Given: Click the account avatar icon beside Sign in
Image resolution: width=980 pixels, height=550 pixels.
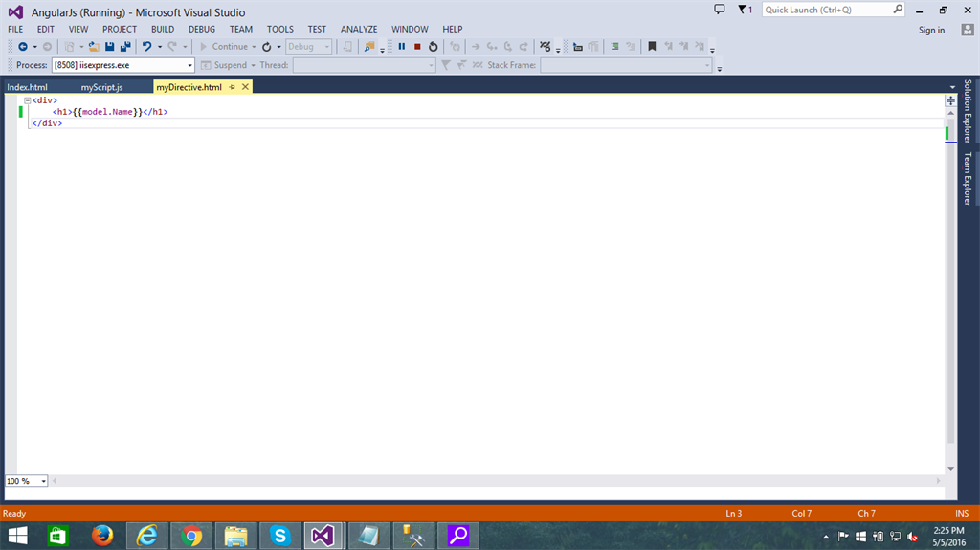Looking at the screenshot, I should [x=968, y=30].
